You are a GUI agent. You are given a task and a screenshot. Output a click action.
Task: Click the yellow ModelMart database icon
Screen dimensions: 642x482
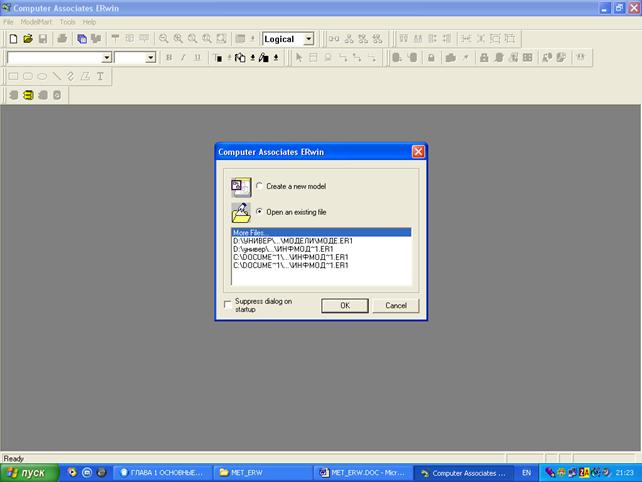point(28,95)
